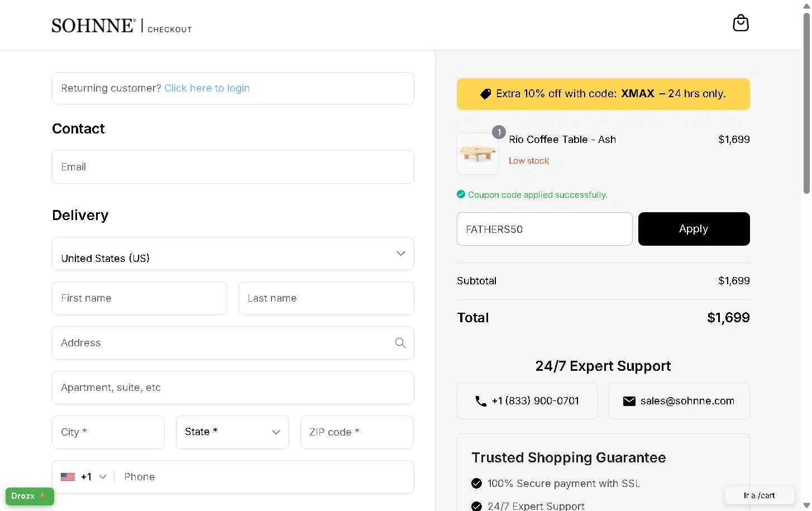Click the Contact section heading
This screenshot has height=511, width=812.
(78, 129)
